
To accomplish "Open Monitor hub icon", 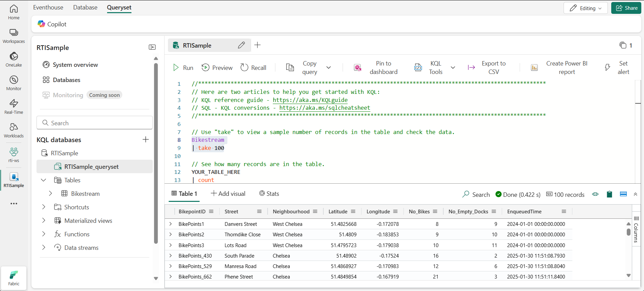I will click(14, 83).
